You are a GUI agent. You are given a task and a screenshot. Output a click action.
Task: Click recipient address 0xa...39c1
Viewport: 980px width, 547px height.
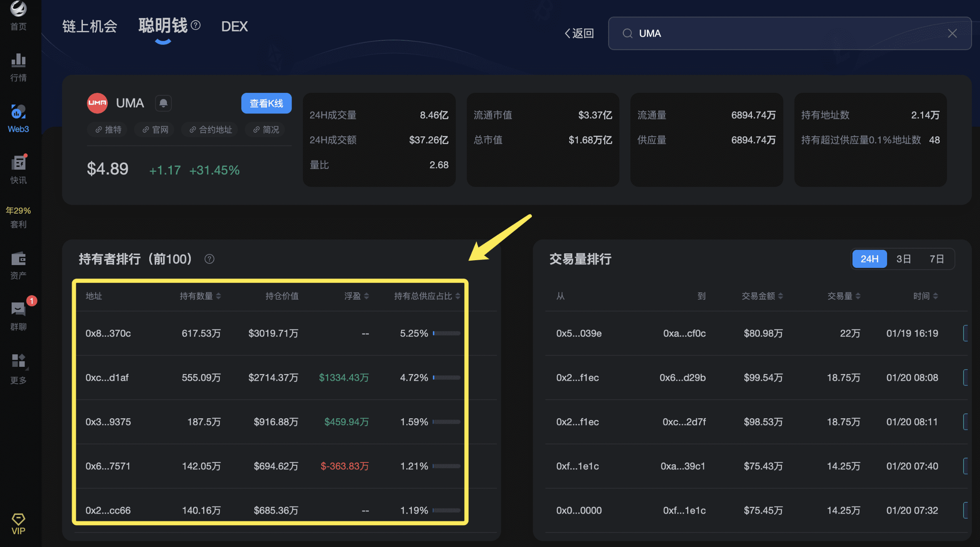click(x=683, y=466)
